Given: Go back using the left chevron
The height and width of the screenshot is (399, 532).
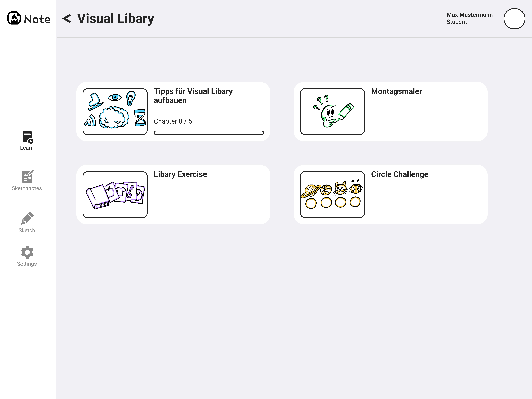Looking at the screenshot, I should point(67,19).
